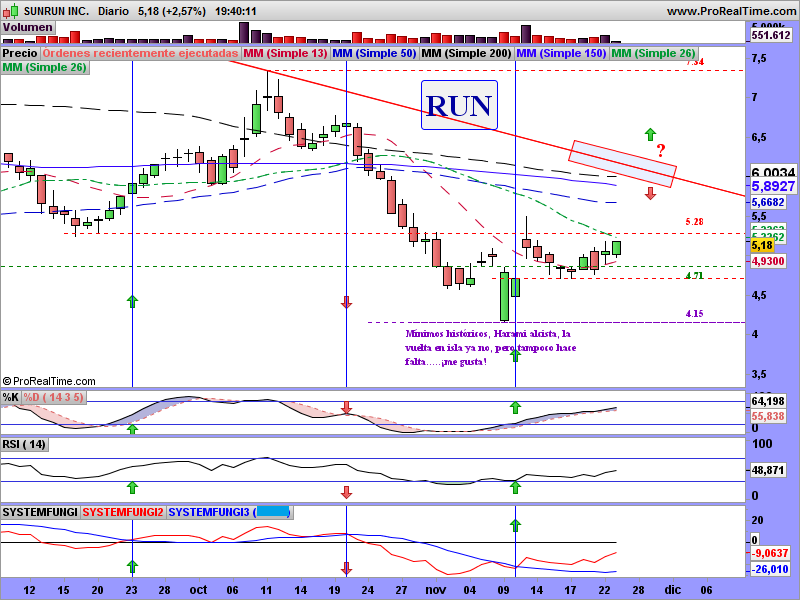Click the yellow 5,18 current price tag
The height and width of the screenshot is (600, 800).
[x=762, y=246]
